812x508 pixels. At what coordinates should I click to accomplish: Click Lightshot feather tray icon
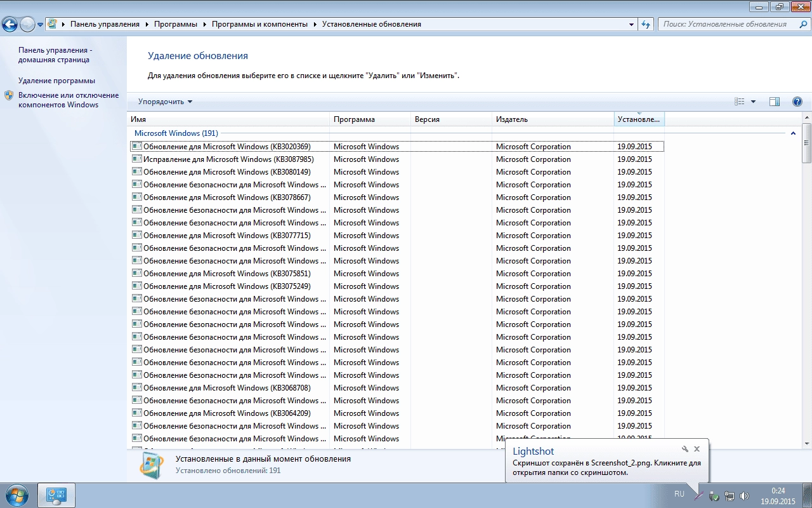pyautogui.click(x=699, y=495)
